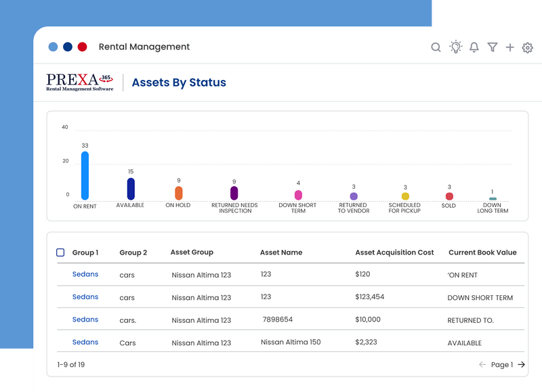Sort by Asset Name column header

tap(281, 253)
